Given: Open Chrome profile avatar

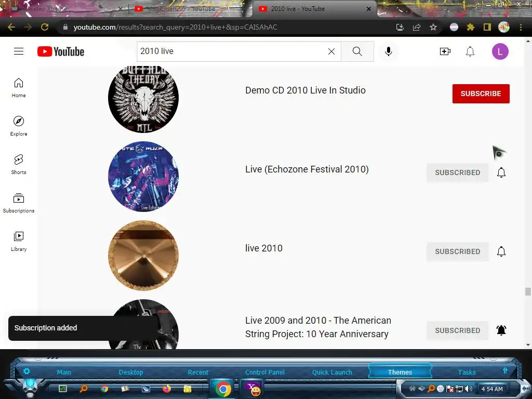Looking at the screenshot, I should coord(504,27).
